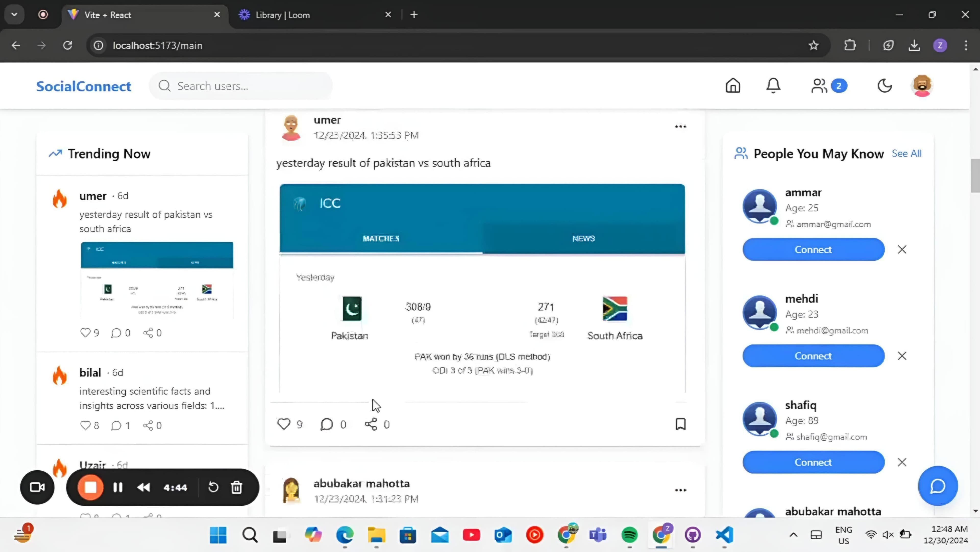Image resolution: width=980 pixels, height=552 pixels.
Task: Open Spotify from the taskbar
Action: tap(629, 535)
